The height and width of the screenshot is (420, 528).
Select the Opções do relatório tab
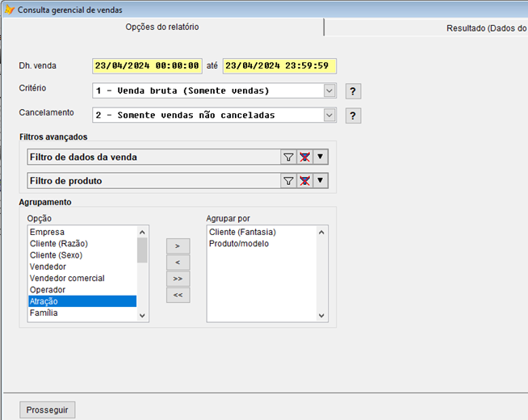click(x=161, y=27)
